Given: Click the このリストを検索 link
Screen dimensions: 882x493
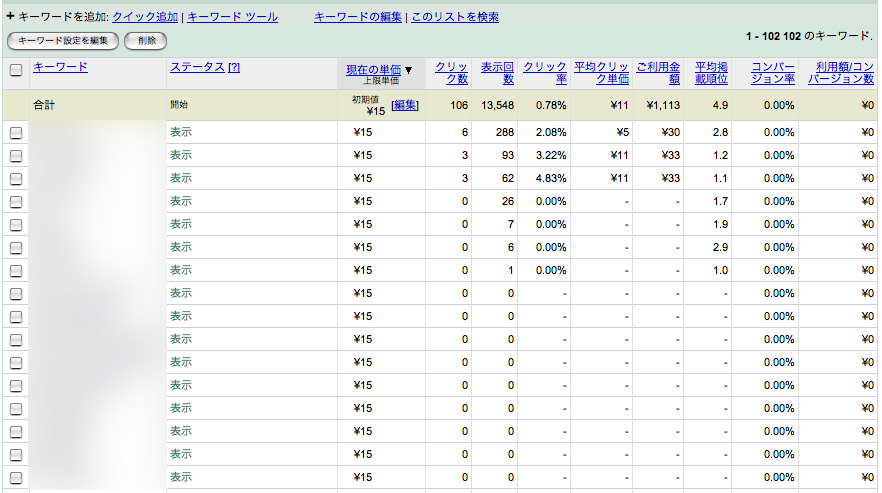Looking at the screenshot, I should click(x=455, y=17).
